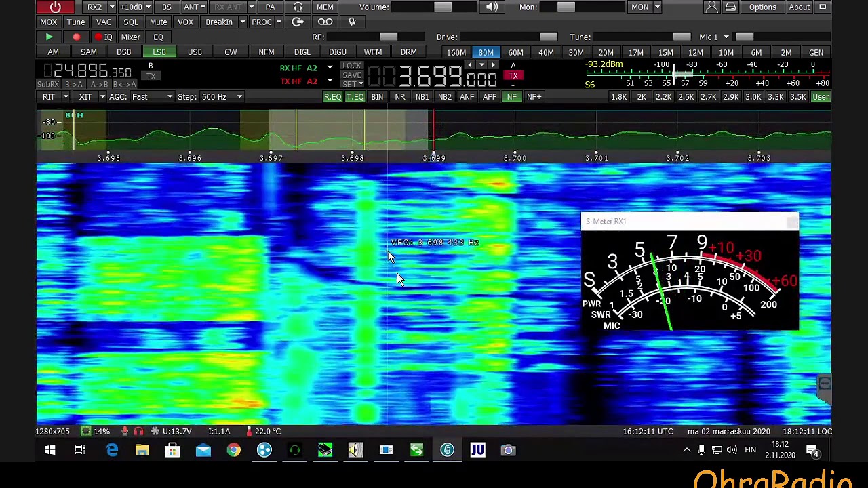The image size is (868, 488).
Task: Toggle the Mute button
Action: click(158, 22)
